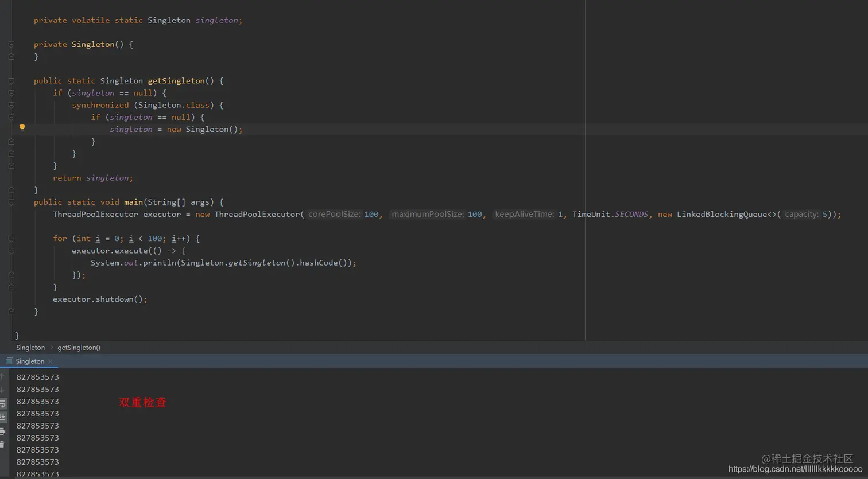Click the down-arrow icon in run panel
The height and width of the screenshot is (479, 868).
point(2,390)
